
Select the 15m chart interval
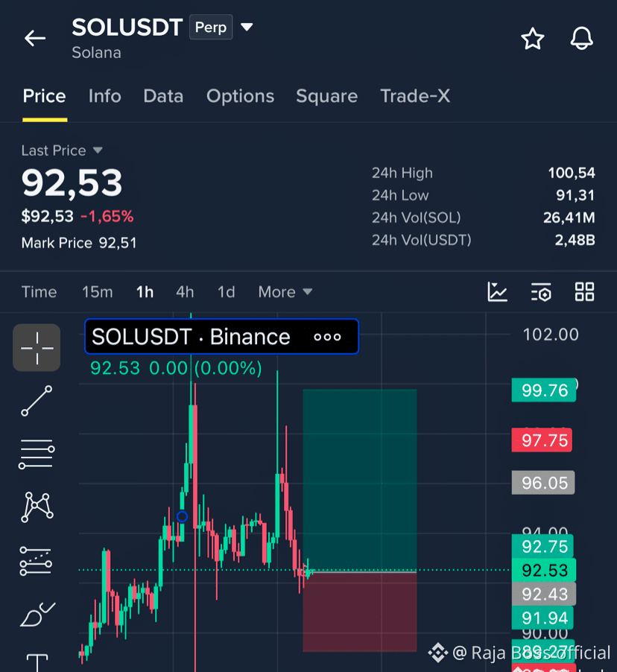98,292
